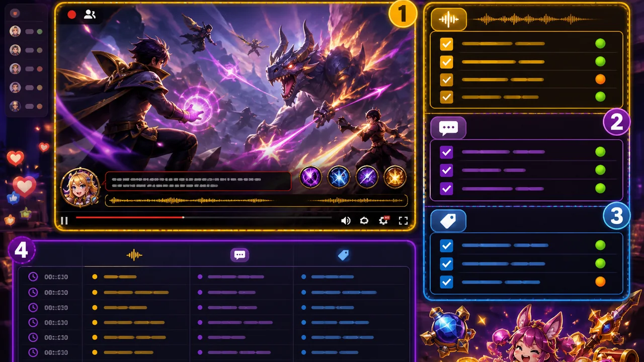The width and height of the screenshot is (644, 362).
Task: Toggle the top checkbox in the orange audio panel
Action: [446, 44]
